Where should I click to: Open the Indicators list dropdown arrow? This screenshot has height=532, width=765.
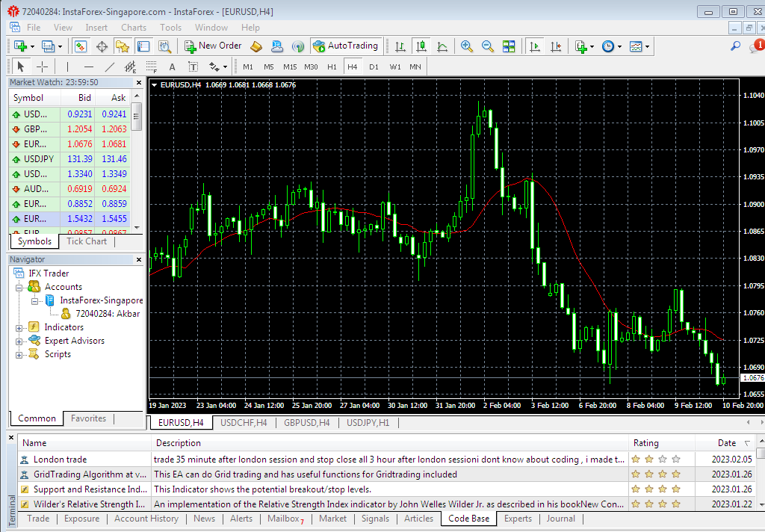[592, 47]
